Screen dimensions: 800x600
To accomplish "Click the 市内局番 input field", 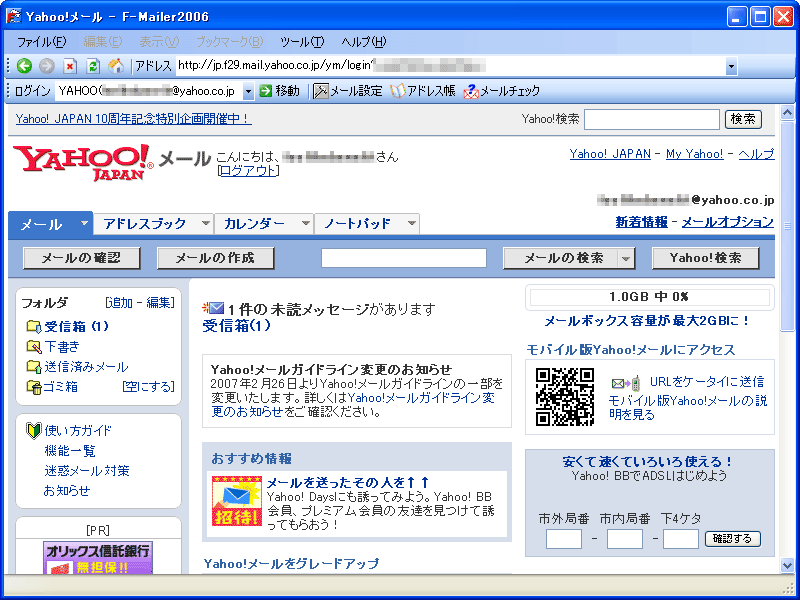I will point(624,539).
